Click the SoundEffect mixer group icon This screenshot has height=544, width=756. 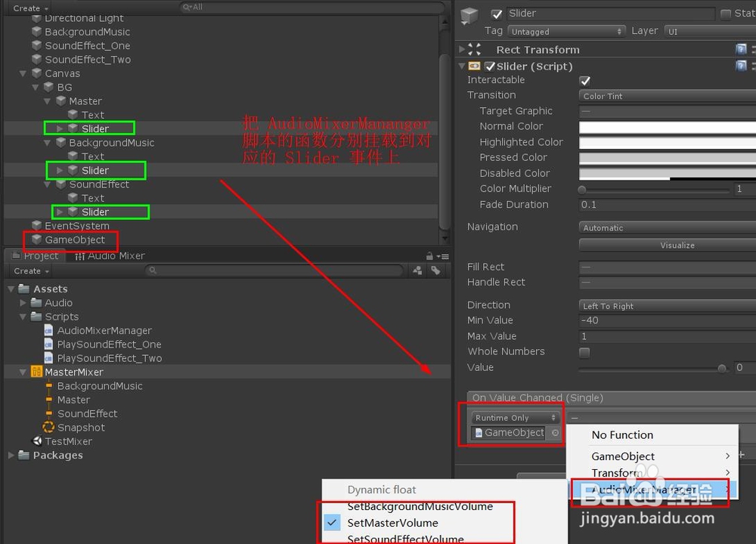[48, 413]
